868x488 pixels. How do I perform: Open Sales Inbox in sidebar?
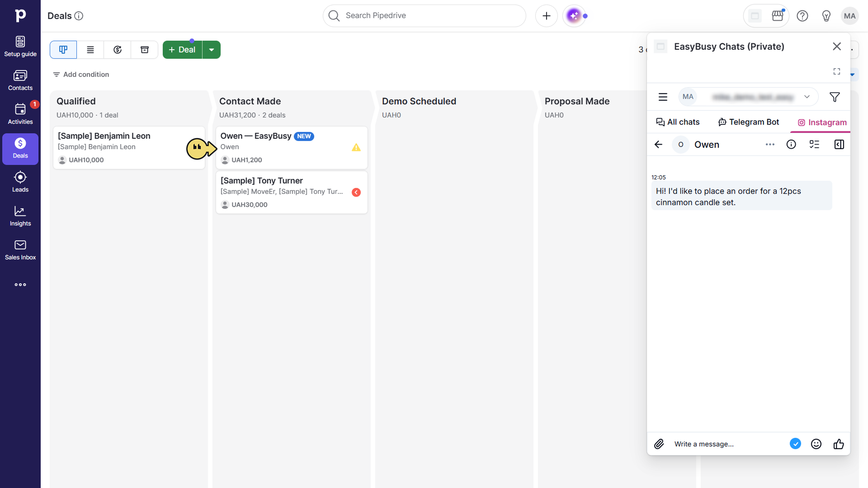point(20,250)
